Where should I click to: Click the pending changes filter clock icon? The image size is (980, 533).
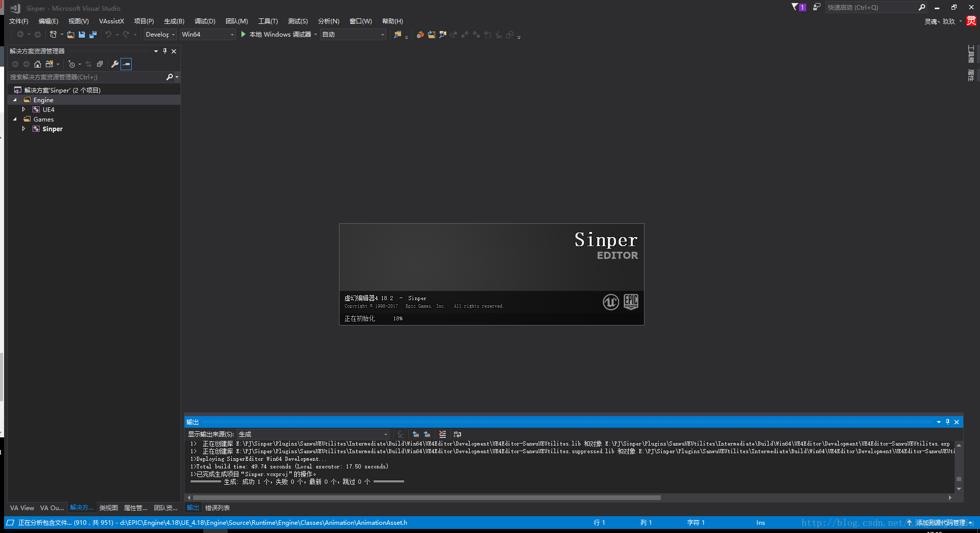[72, 64]
